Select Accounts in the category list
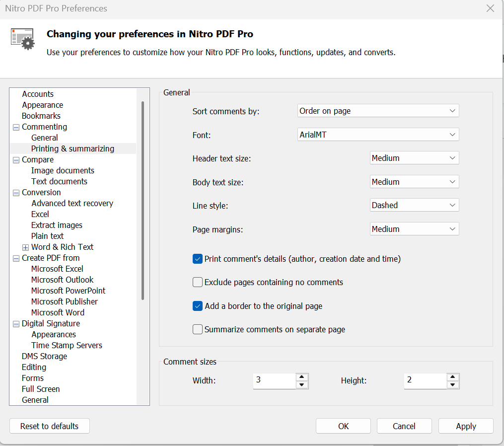Viewport: 504px width, 446px height. point(38,94)
